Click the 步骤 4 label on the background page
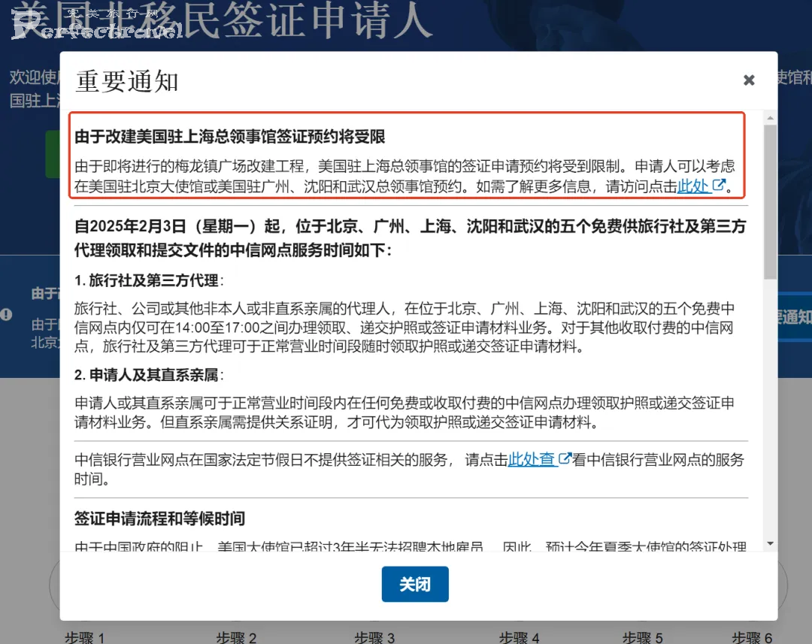The width and height of the screenshot is (812, 644). click(519, 637)
